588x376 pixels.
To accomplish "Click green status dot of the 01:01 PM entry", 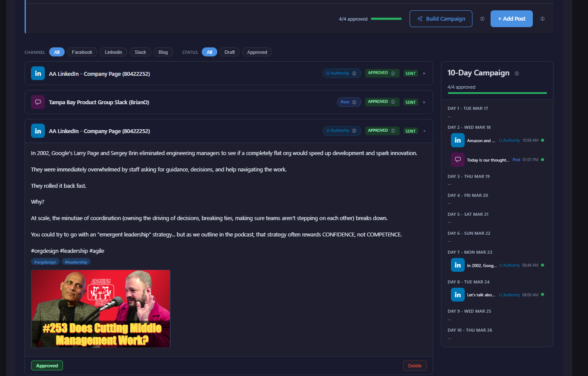I will pyautogui.click(x=542, y=159).
